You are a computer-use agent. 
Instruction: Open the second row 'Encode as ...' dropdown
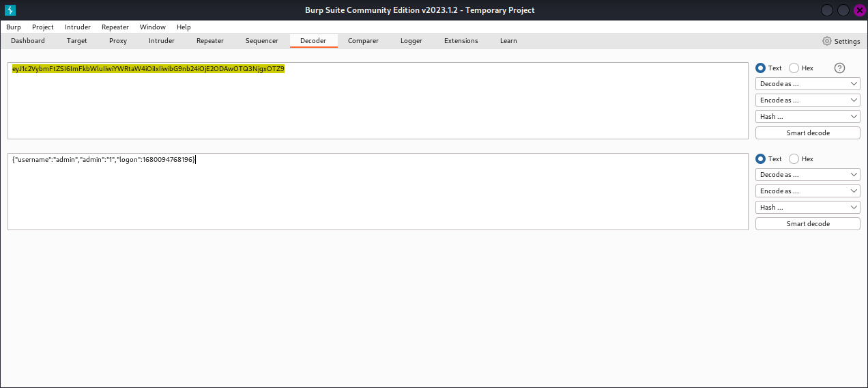click(x=807, y=191)
